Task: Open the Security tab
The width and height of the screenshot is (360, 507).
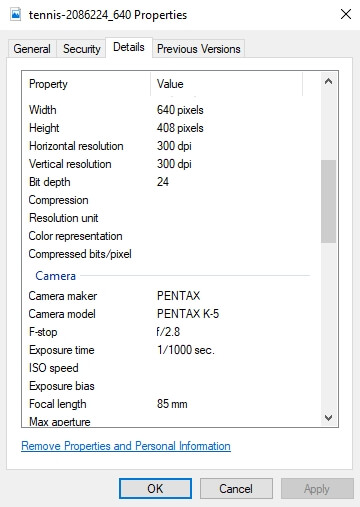Action: (82, 49)
